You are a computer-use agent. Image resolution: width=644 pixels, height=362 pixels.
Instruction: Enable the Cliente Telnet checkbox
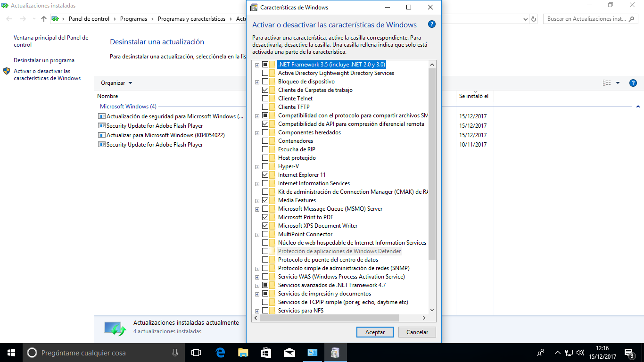coord(265,99)
